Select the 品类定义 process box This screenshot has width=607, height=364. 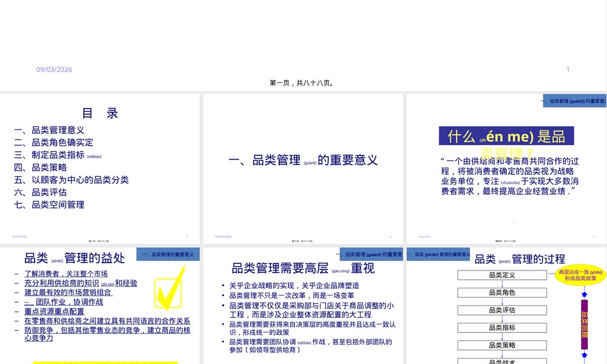[x=502, y=275]
